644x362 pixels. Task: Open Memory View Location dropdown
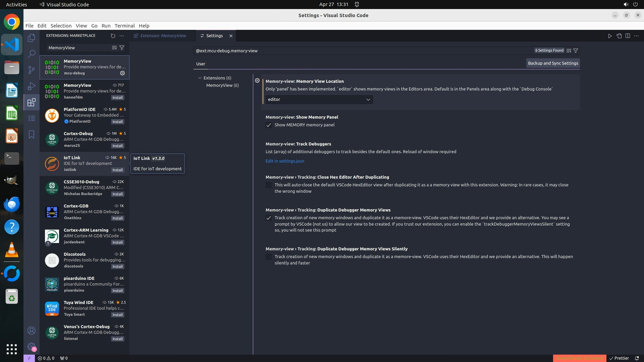click(319, 100)
